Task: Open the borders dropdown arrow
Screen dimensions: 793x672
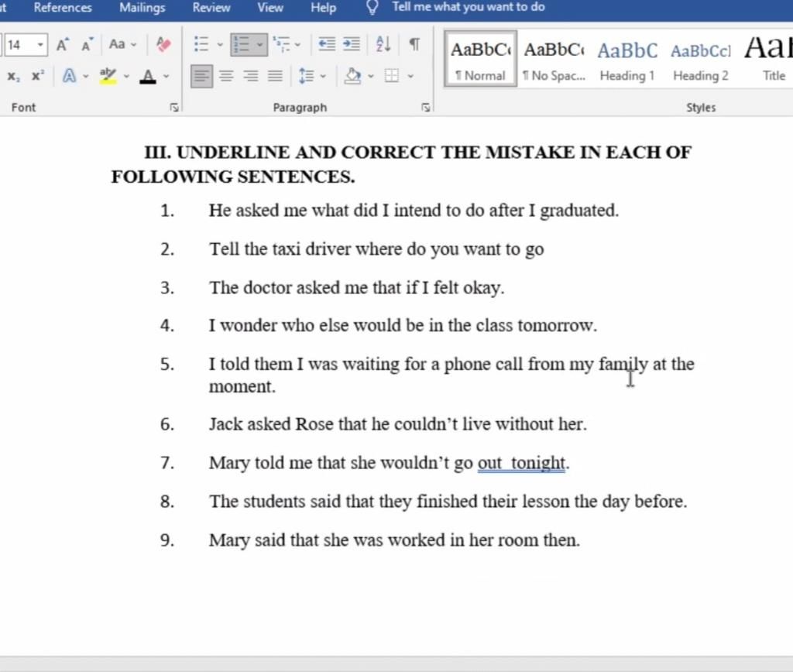Action: tap(410, 77)
